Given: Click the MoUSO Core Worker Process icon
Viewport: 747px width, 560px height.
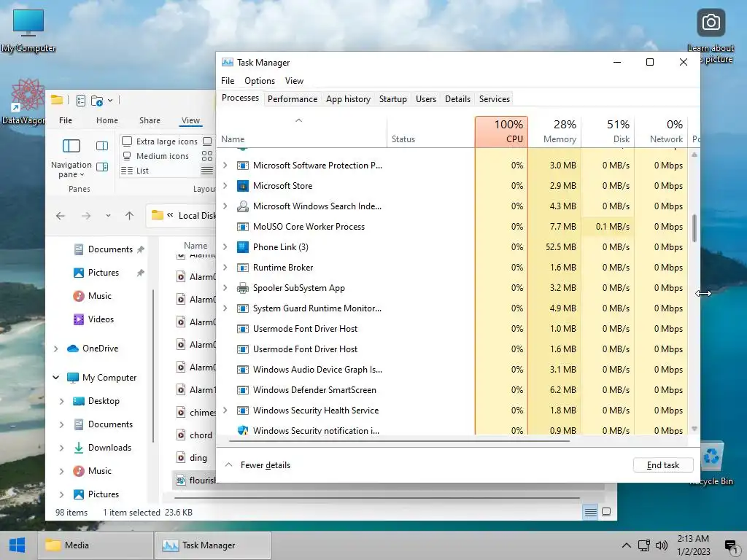Looking at the screenshot, I should (x=242, y=227).
